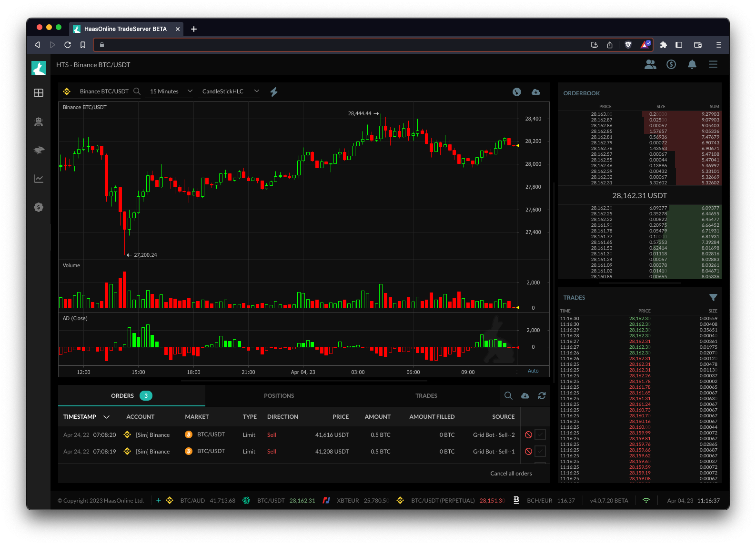Image resolution: width=756 pixels, height=545 pixels.
Task: Click the 28,162.31 USDT orderbook mid price
Action: pos(639,196)
